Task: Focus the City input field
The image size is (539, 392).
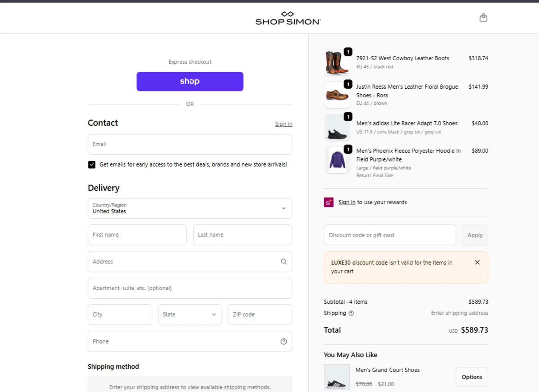Action: click(120, 314)
